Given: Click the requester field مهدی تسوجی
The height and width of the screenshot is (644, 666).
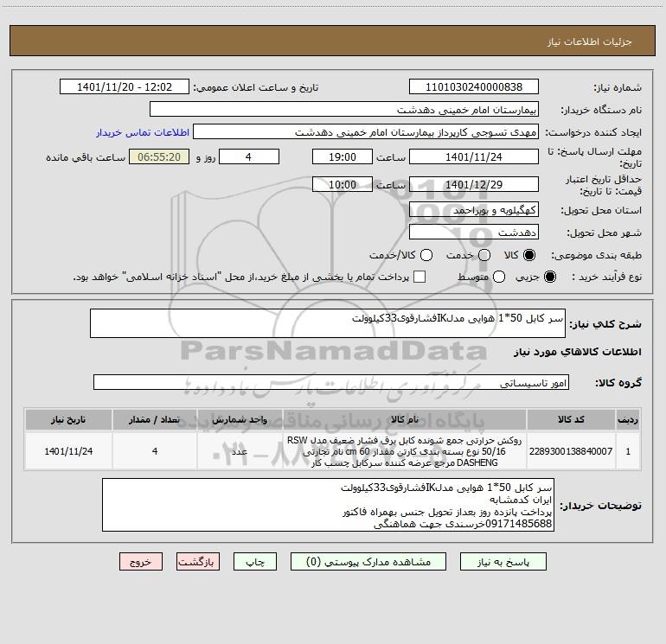Looking at the screenshot, I should point(366,132).
